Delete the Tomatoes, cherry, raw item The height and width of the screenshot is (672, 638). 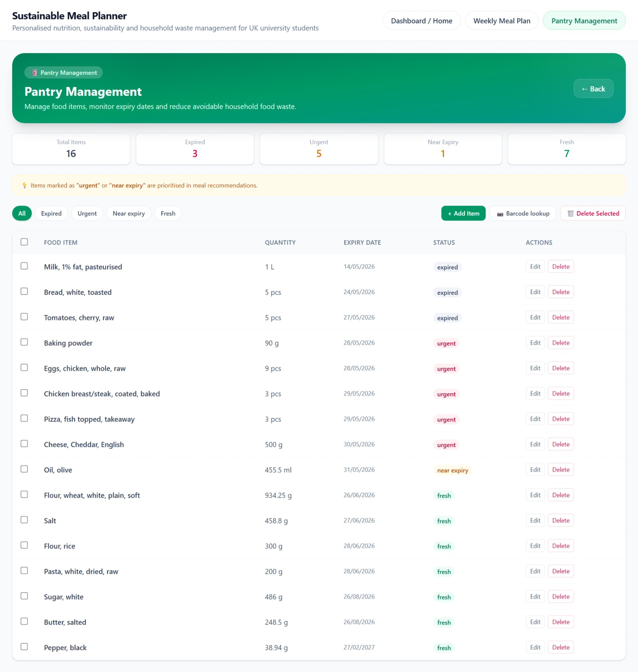point(561,317)
